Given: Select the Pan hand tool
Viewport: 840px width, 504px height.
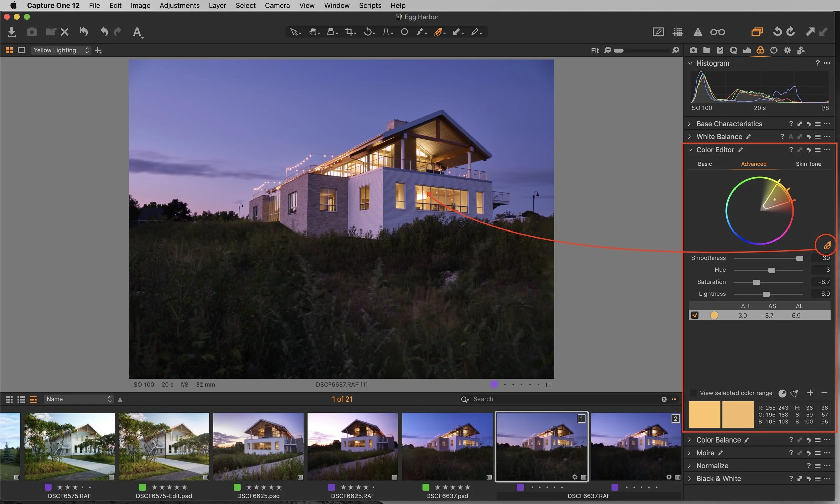Looking at the screenshot, I should tap(313, 32).
